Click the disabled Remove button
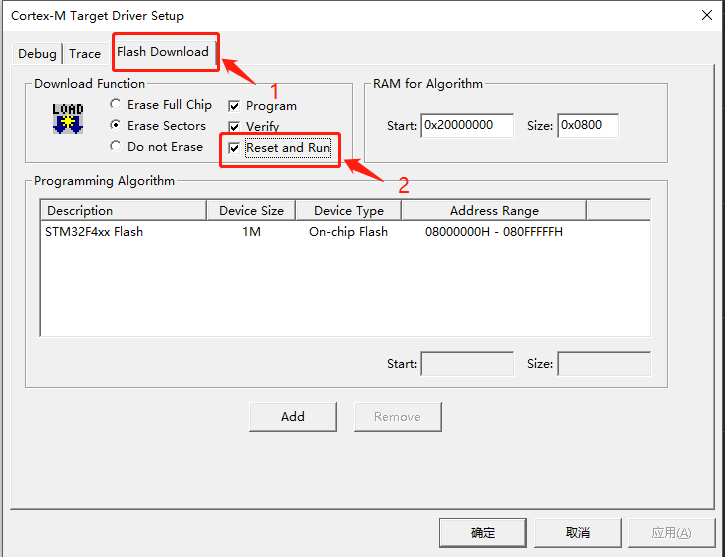This screenshot has width=725, height=557. click(x=398, y=416)
